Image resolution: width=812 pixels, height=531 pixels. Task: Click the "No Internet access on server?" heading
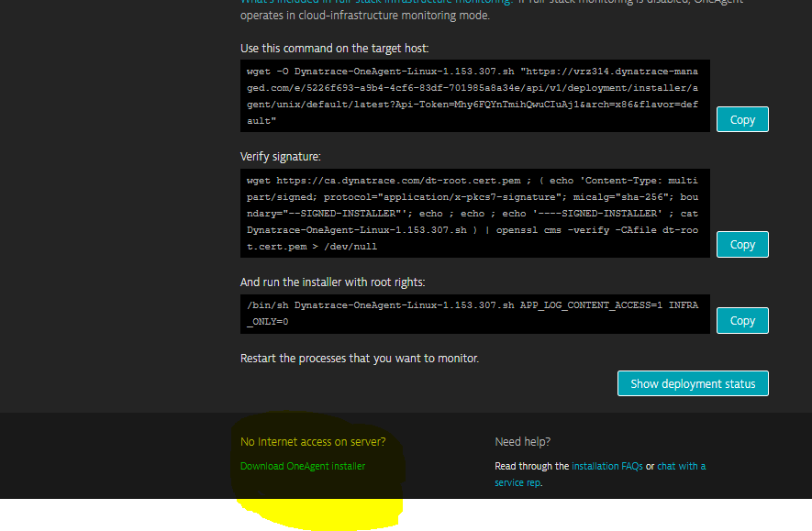point(312,442)
